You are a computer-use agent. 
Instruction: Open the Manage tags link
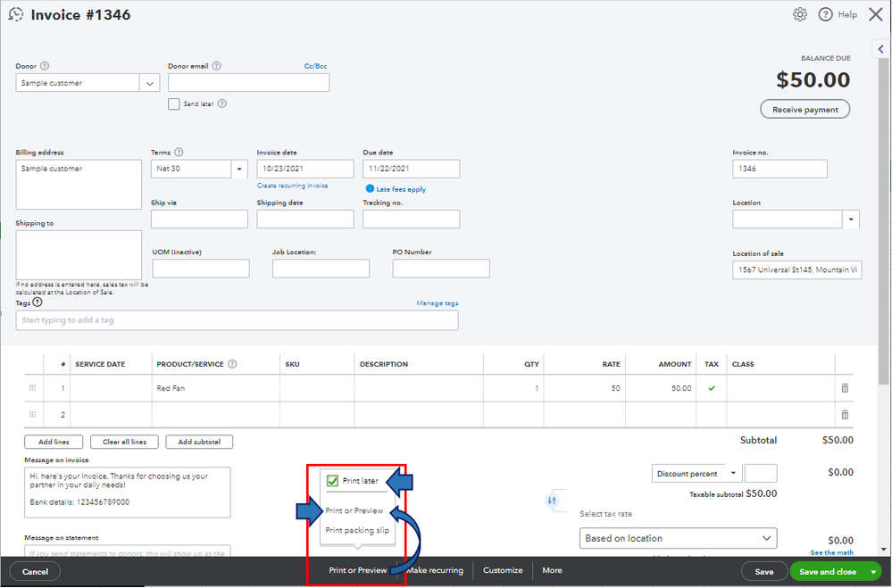[437, 303]
